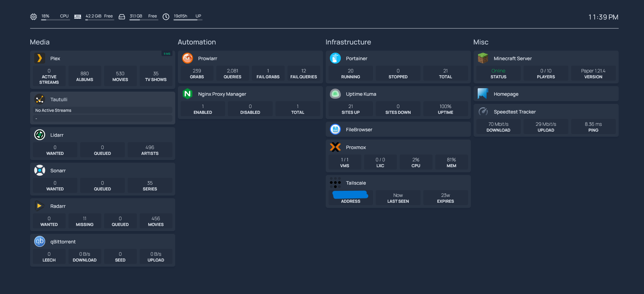This screenshot has height=294, width=644.
Task: Click the Nginx Proxy Manager icon
Action: (188, 94)
